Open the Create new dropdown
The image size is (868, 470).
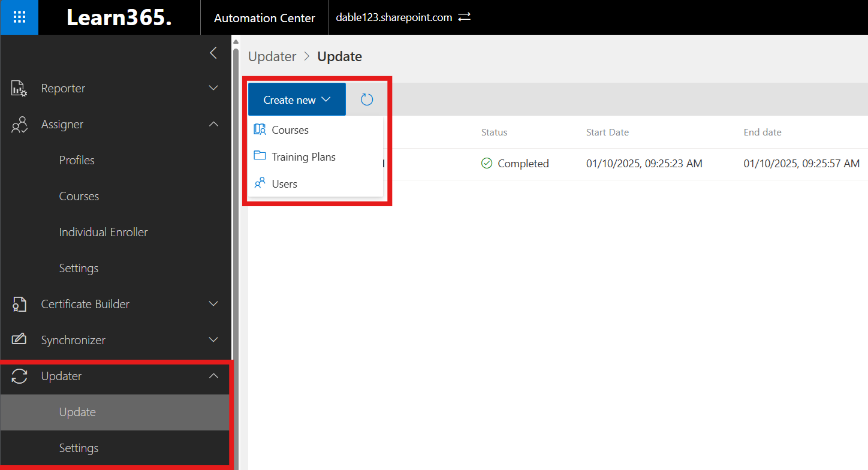297,100
